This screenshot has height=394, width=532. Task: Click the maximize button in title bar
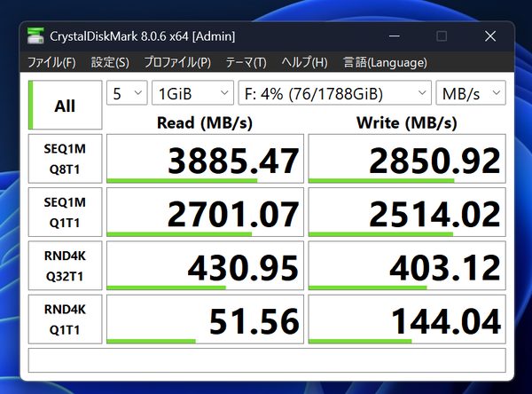click(x=442, y=36)
